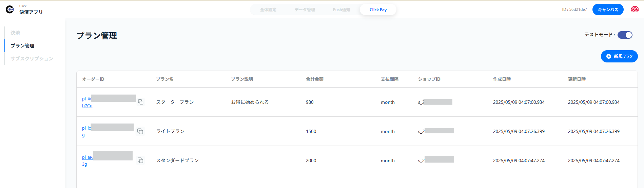The height and width of the screenshot is (188, 644).
Task: Click the 支払間隔 column header
Action: [390, 79]
